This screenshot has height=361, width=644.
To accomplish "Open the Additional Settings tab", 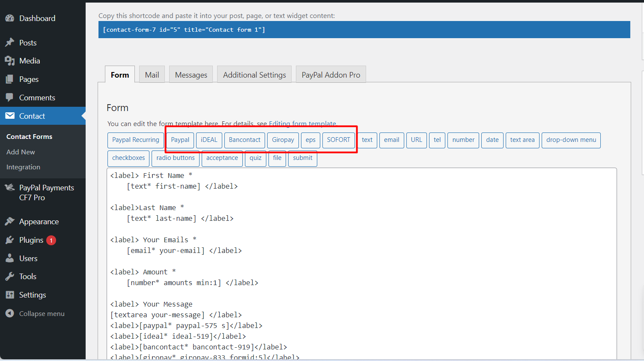I will coord(254,75).
